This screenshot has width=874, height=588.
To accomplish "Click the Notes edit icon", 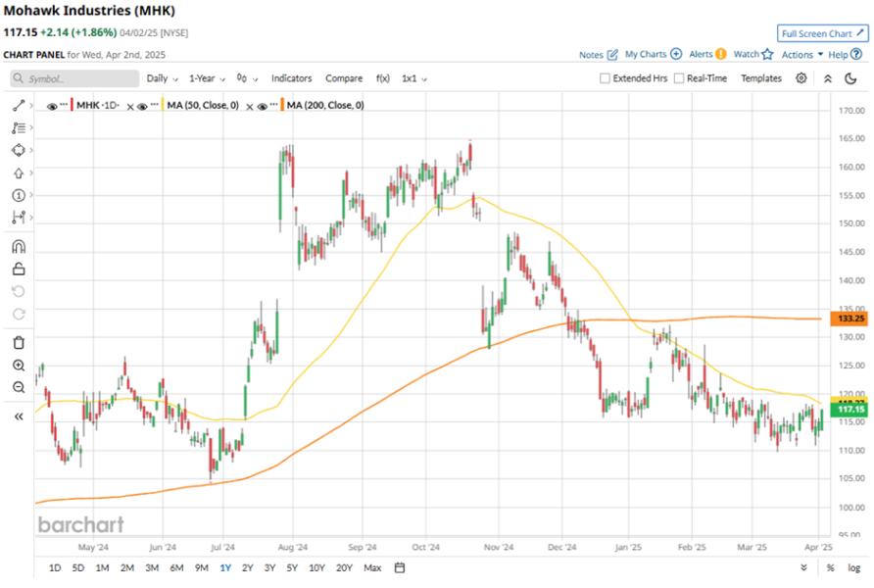I will click(612, 54).
